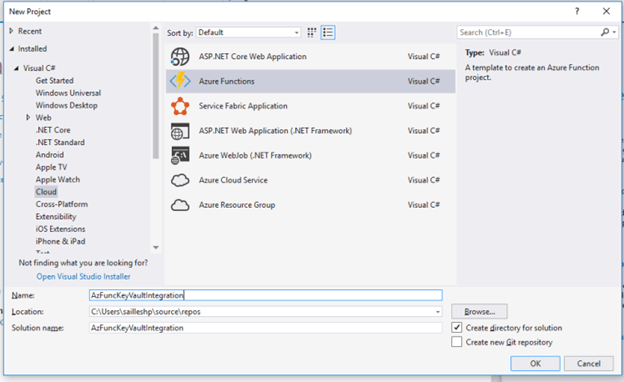Select Apple Watch category
The image size is (624, 382).
(x=58, y=179)
